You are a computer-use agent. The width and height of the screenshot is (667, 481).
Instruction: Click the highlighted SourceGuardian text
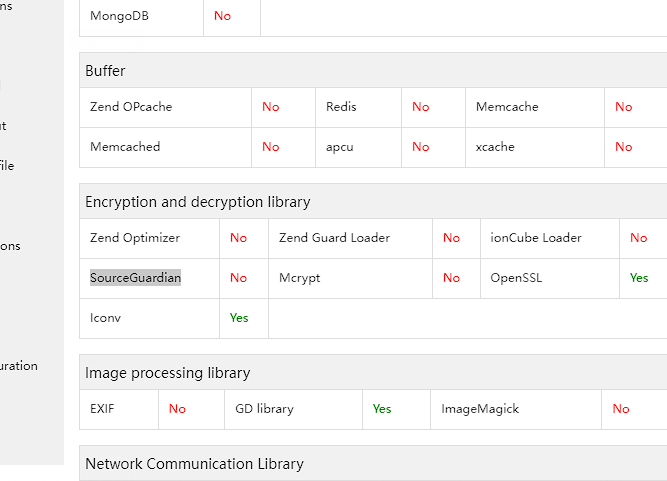[x=136, y=278]
